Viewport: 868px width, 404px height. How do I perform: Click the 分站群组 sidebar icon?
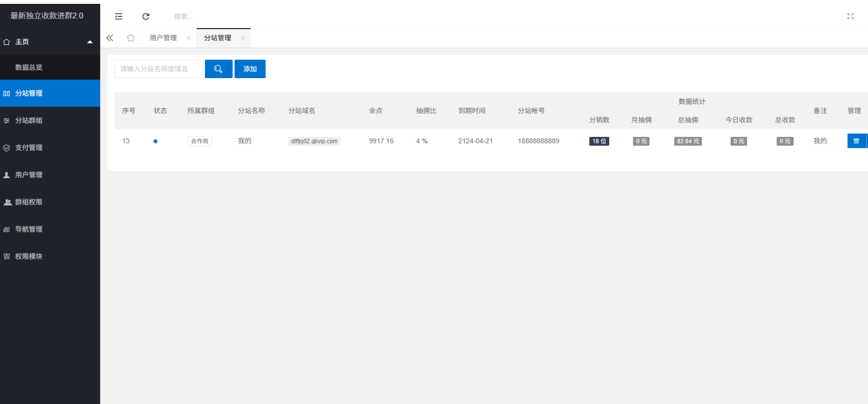coord(7,120)
